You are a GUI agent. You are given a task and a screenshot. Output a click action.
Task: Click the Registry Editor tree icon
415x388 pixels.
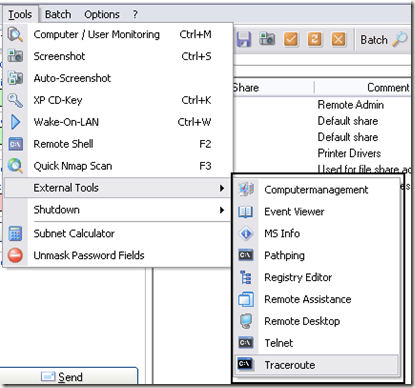246,277
